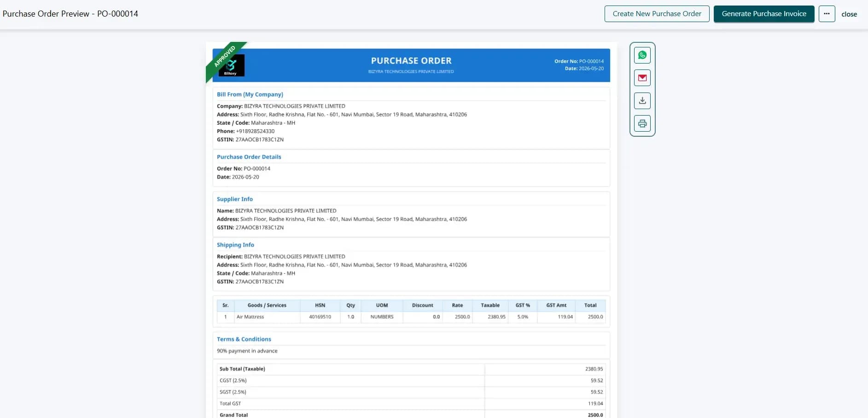Select the Bill From (My Company) heading
868x418 pixels.
click(250, 94)
